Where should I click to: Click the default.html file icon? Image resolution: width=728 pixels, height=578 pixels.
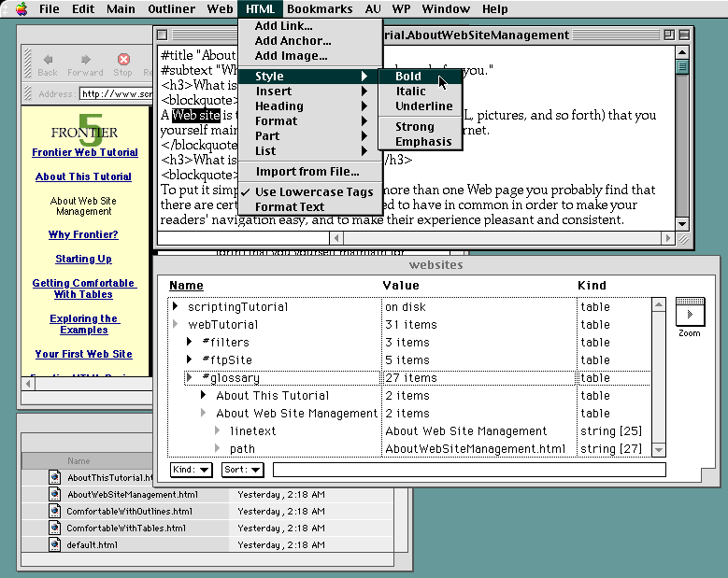point(55,545)
